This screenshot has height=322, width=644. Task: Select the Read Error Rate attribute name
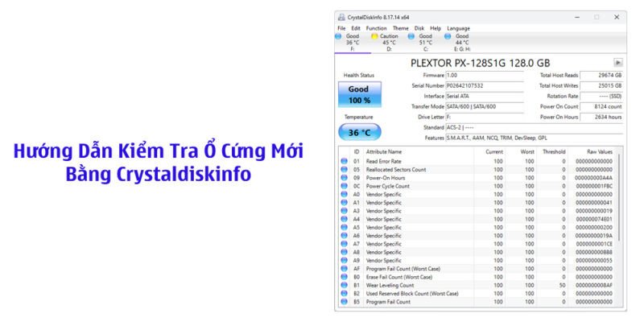(x=384, y=162)
